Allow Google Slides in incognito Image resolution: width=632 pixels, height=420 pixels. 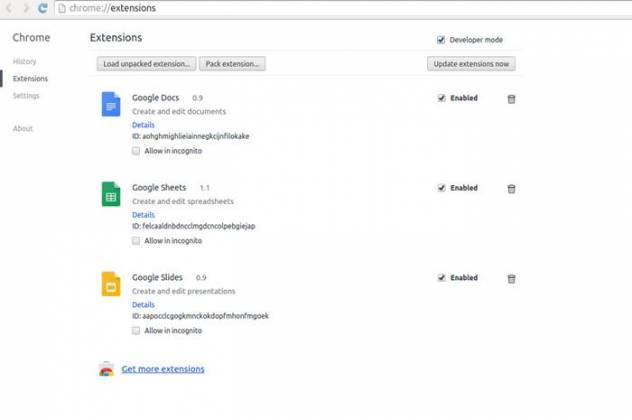(136, 331)
